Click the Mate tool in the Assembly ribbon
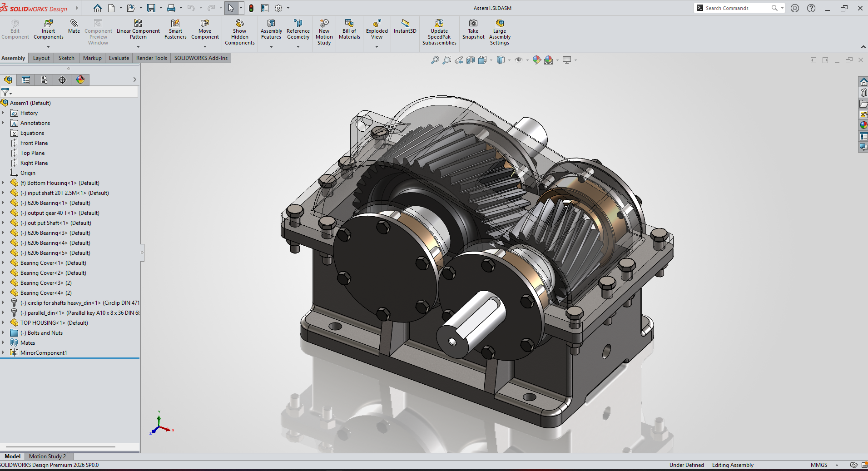Image resolution: width=868 pixels, height=471 pixels. [x=74, y=26]
